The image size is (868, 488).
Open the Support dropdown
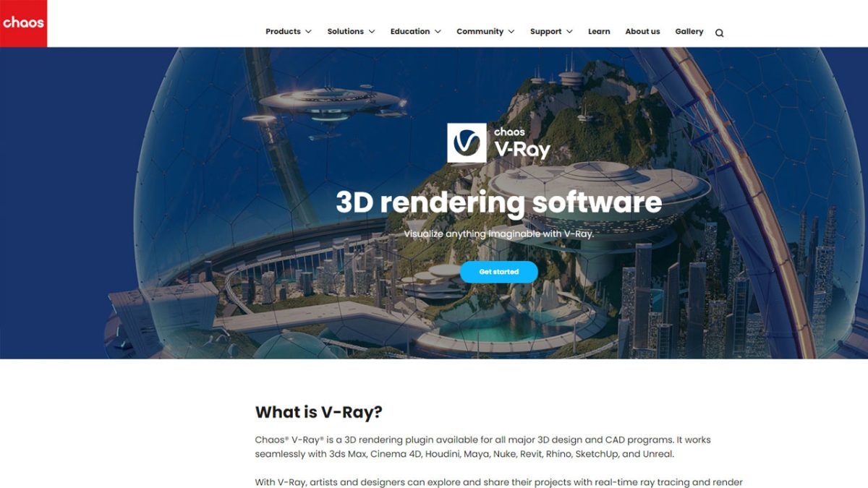coord(547,31)
